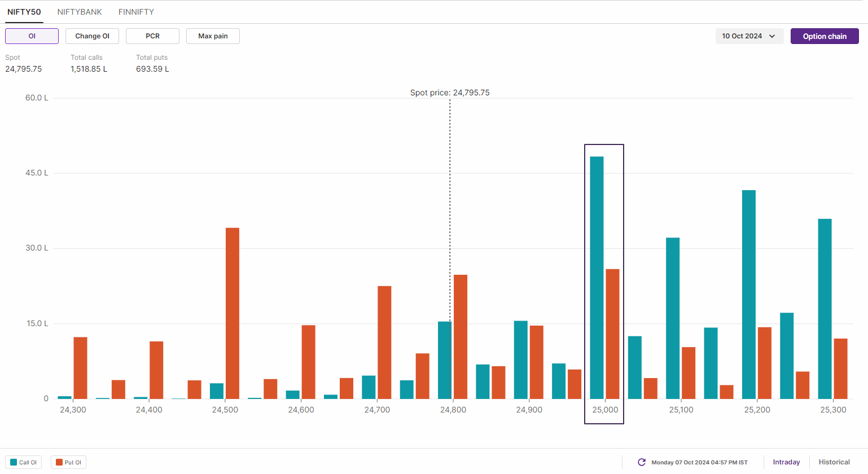This screenshot has height=474, width=868.
Task: Click the 24,400 strike put OI bar
Action: (x=156, y=370)
